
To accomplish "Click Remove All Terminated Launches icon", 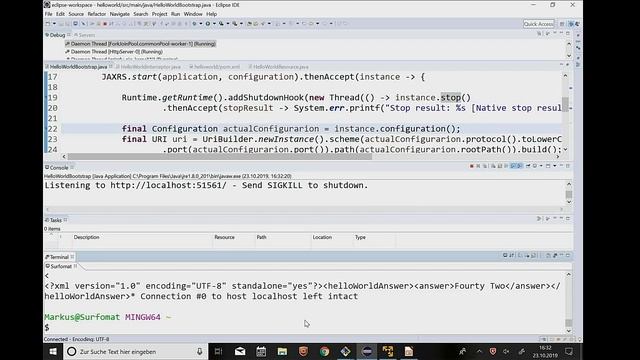I will [x=485, y=166].
